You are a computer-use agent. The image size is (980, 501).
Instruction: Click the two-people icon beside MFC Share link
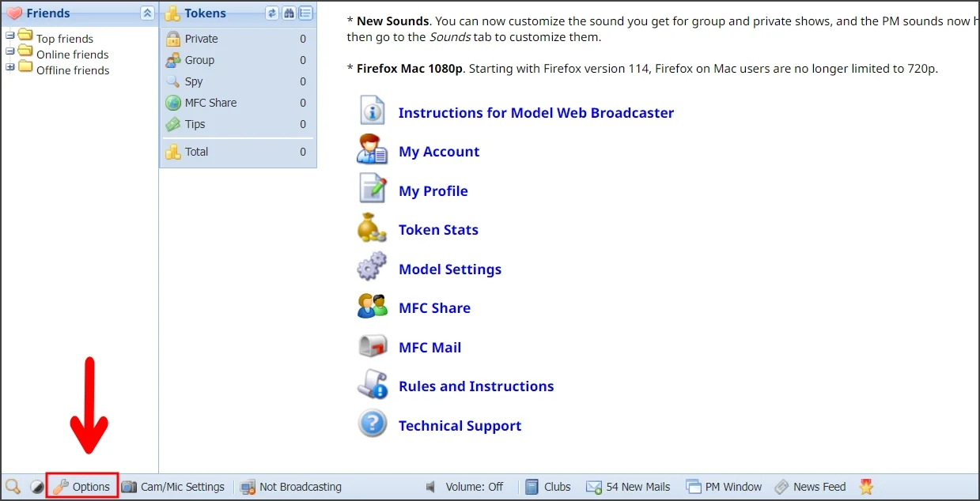tap(372, 306)
